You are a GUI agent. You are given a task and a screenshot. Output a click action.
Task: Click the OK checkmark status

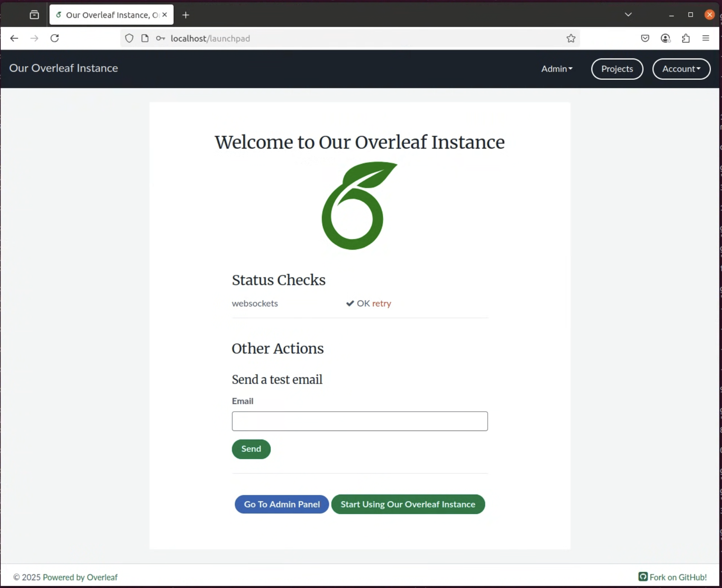click(x=358, y=303)
